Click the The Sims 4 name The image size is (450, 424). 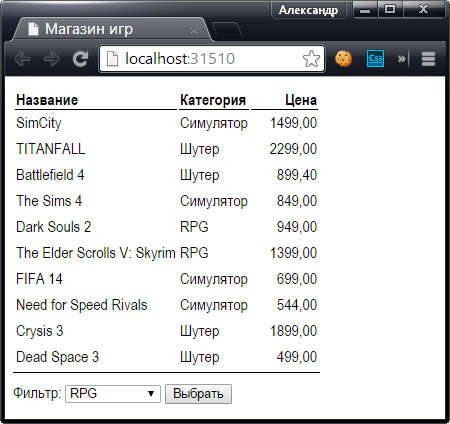49,201
